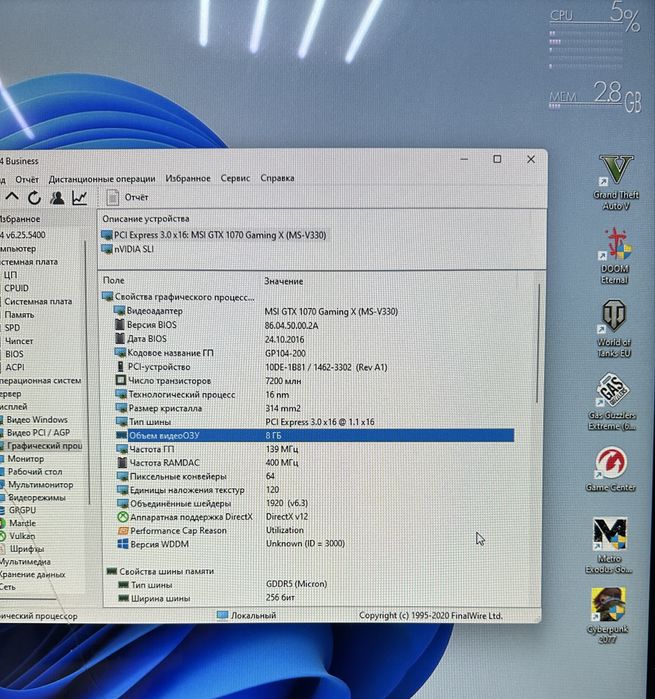655x699 pixels.
Task: Open Память tree item
Action: tap(19, 315)
